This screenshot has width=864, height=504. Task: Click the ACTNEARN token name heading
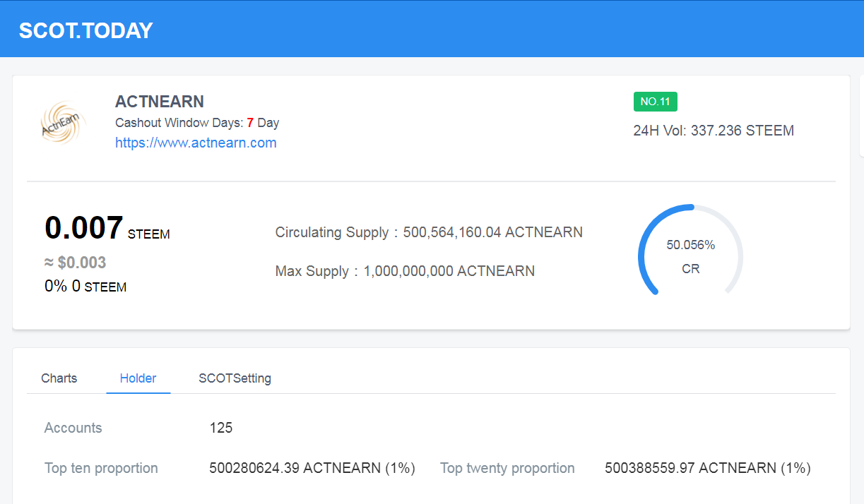pyautogui.click(x=160, y=101)
